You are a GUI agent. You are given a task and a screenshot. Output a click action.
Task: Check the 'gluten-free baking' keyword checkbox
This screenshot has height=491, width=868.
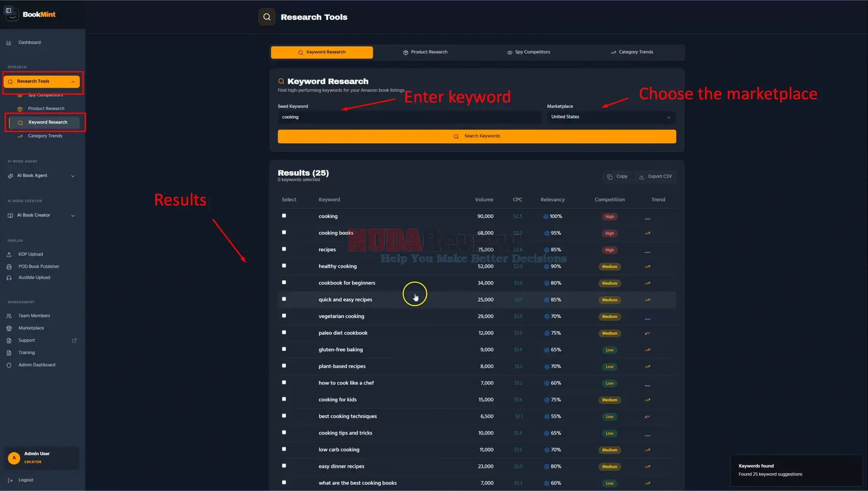[x=284, y=349]
